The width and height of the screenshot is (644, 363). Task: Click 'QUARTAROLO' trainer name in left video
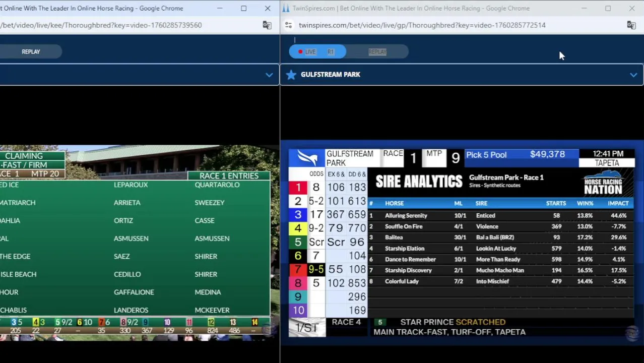pyautogui.click(x=217, y=185)
